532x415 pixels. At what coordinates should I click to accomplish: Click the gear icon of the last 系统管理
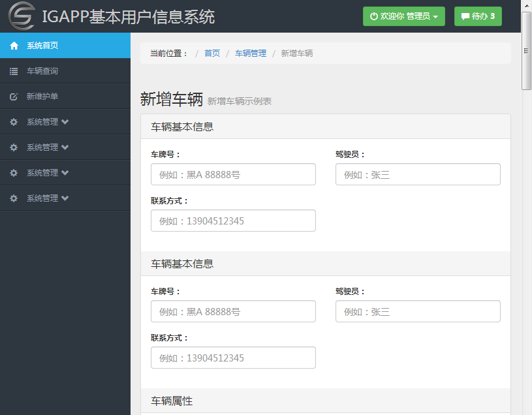(14, 198)
